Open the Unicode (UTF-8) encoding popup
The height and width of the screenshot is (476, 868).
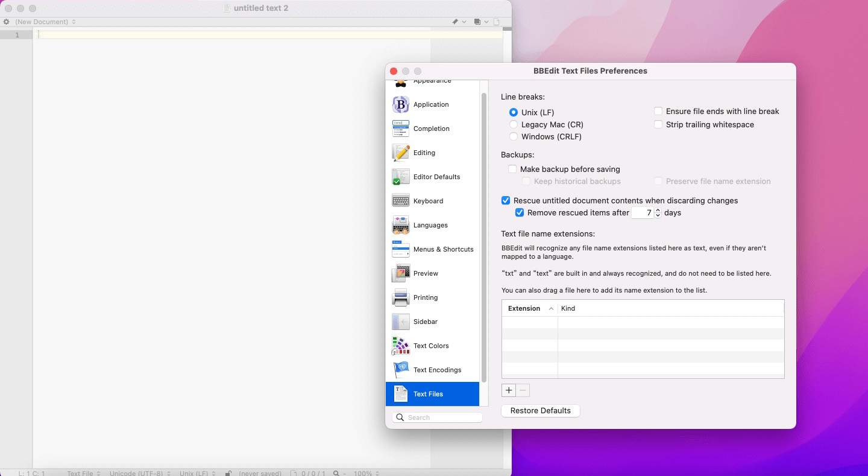click(x=140, y=473)
